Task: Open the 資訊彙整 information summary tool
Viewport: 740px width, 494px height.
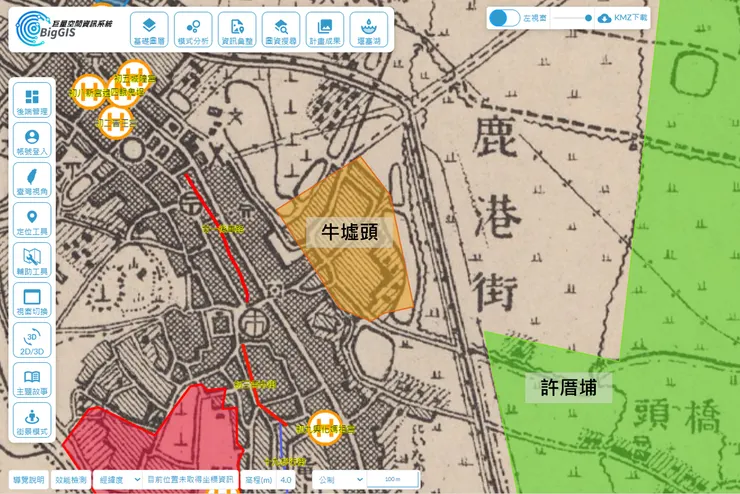Action: 237,30
